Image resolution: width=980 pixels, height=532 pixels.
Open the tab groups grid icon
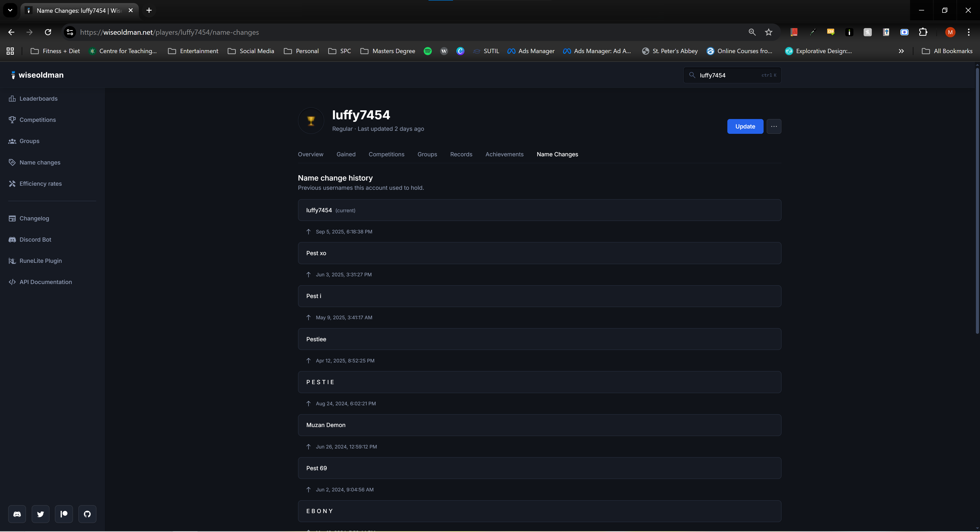pyautogui.click(x=10, y=51)
